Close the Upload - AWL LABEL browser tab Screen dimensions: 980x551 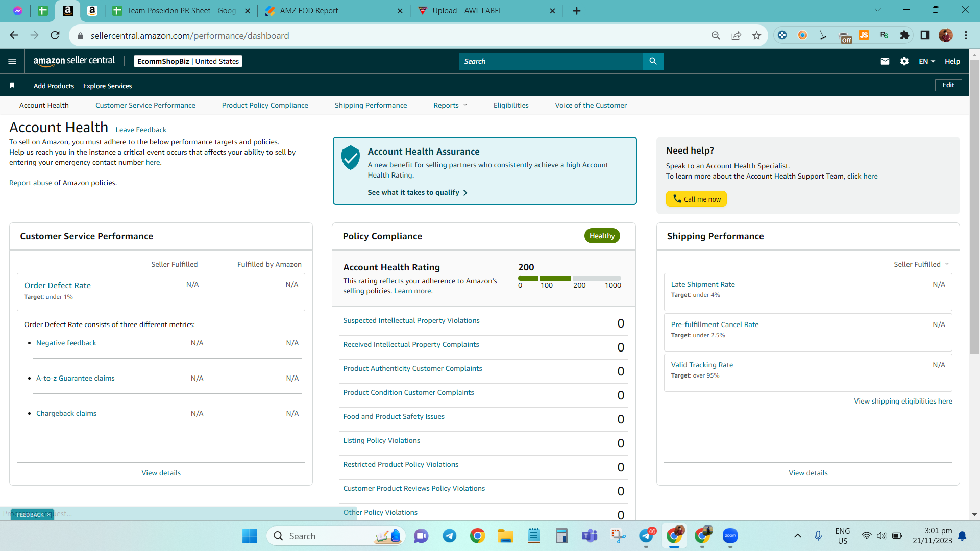pos(552,11)
